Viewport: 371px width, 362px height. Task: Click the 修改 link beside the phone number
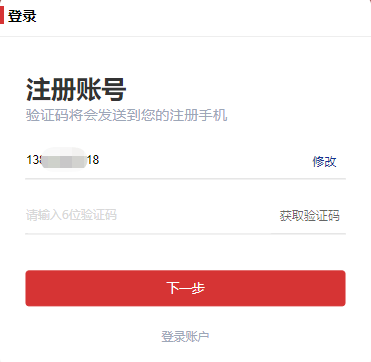point(324,162)
